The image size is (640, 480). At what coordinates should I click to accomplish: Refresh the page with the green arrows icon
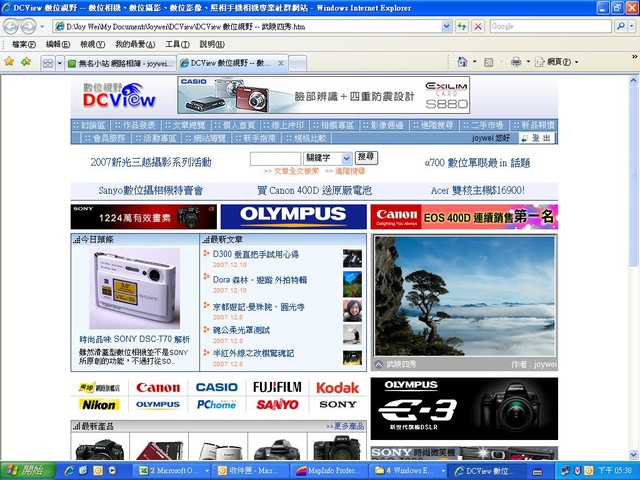tap(462, 27)
